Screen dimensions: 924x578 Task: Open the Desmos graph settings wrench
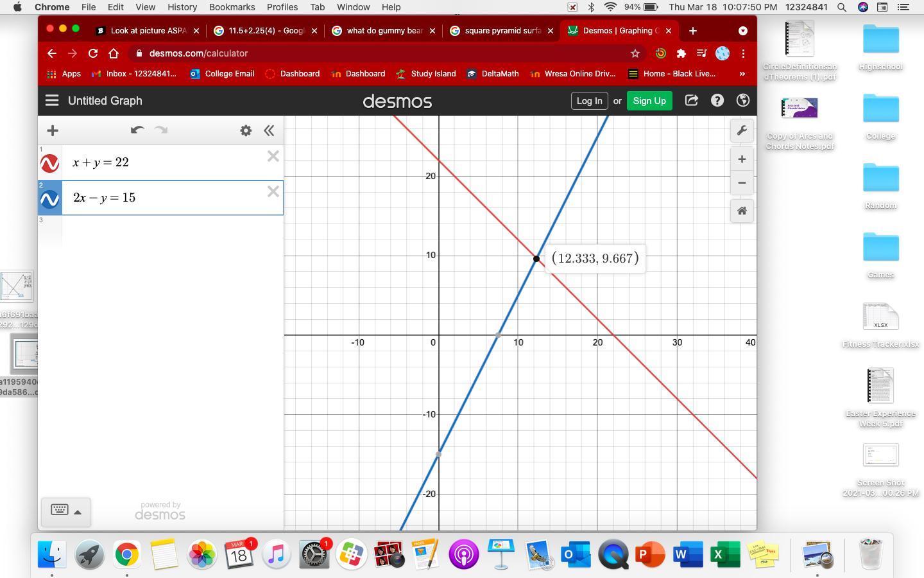coord(742,131)
